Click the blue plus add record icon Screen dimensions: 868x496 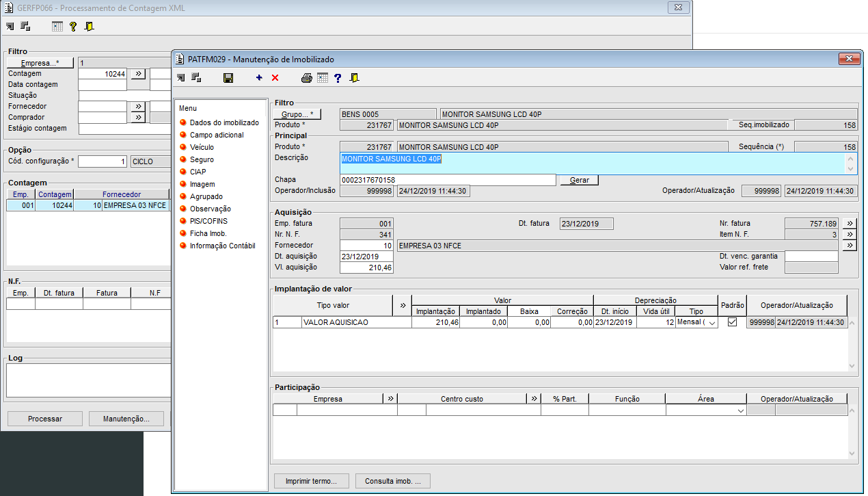[x=259, y=78]
